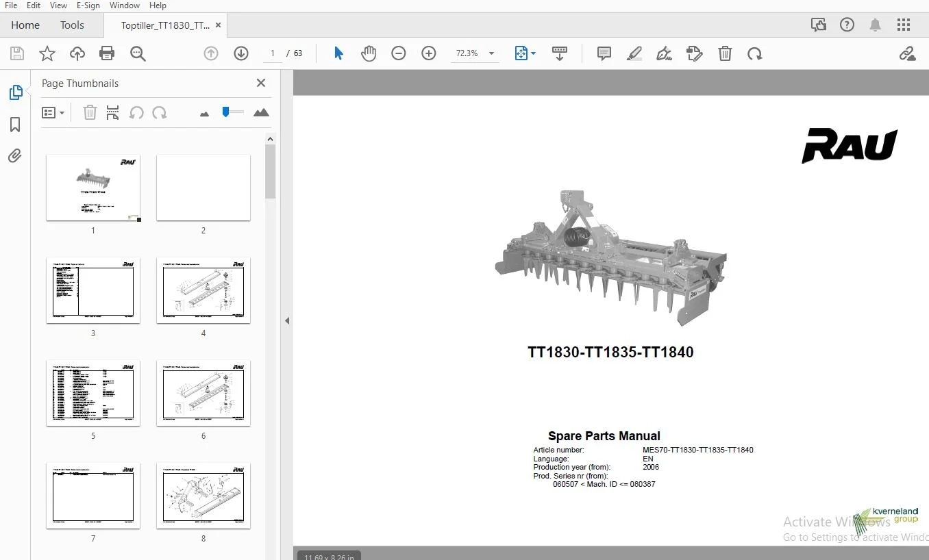The height and width of the screenshot is (560, 929).
Task: Zoom in with plus icon
Action: (x=429, y=53)
